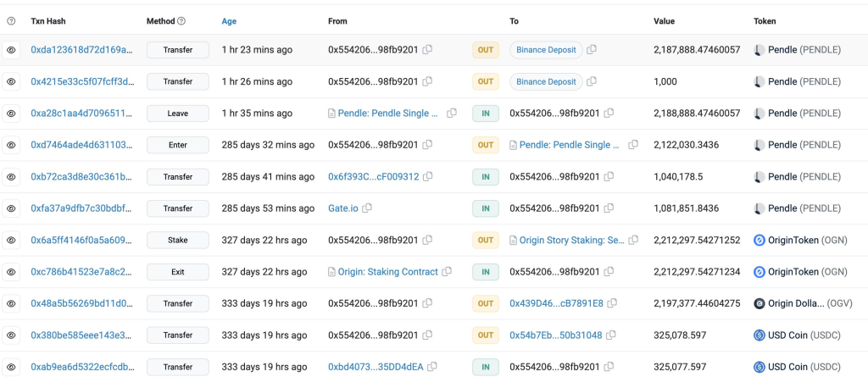
Task: Click Origin Dollar OGV token icon
Action: (x=759, y=303)
